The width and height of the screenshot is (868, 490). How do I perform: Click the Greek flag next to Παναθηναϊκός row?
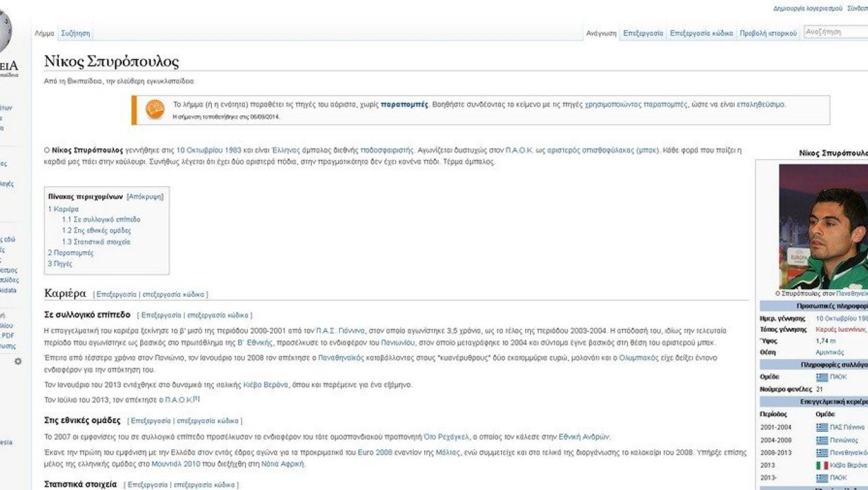821,453
